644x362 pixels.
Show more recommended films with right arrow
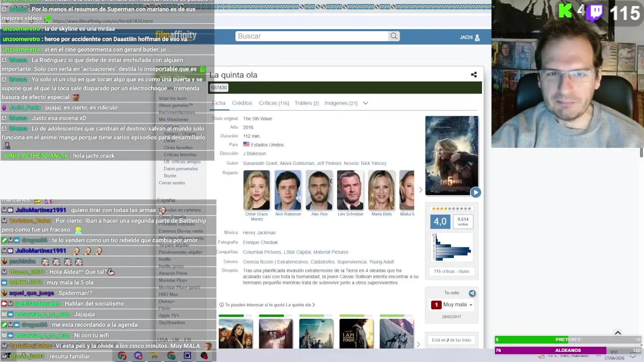pyautogui.click(x=418, y=344)
